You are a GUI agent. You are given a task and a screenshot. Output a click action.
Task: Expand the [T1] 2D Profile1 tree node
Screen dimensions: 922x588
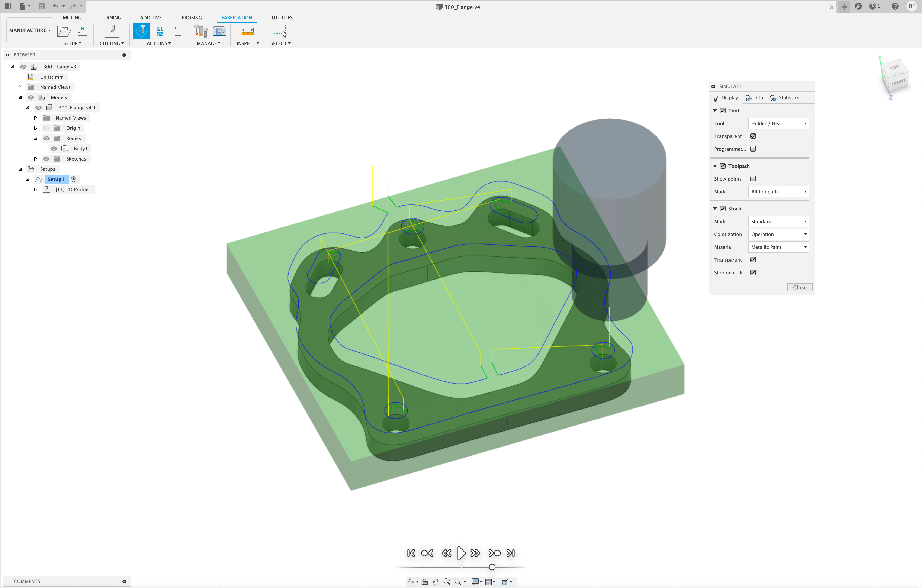[x=36, y=190]
